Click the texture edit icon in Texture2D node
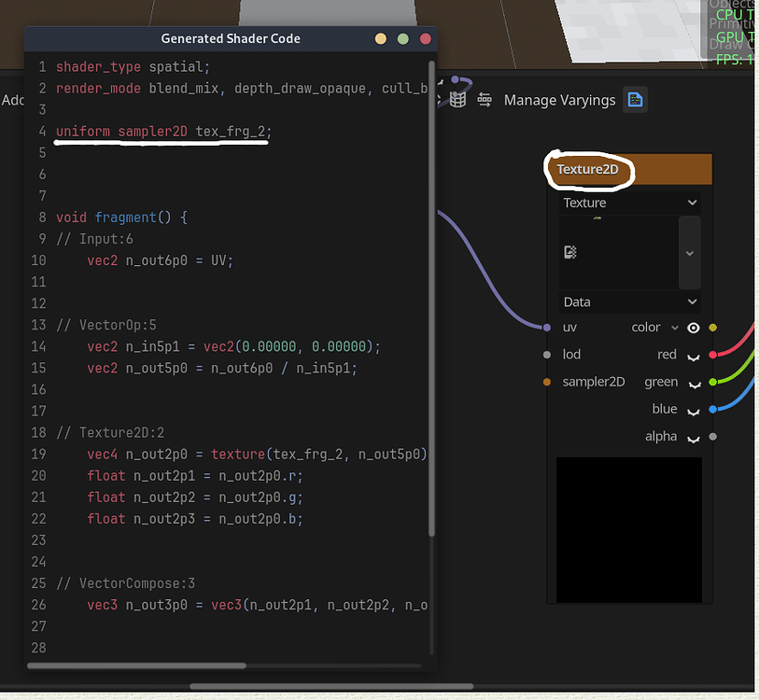The image size is (759, 700). click(x=569, y=252)
